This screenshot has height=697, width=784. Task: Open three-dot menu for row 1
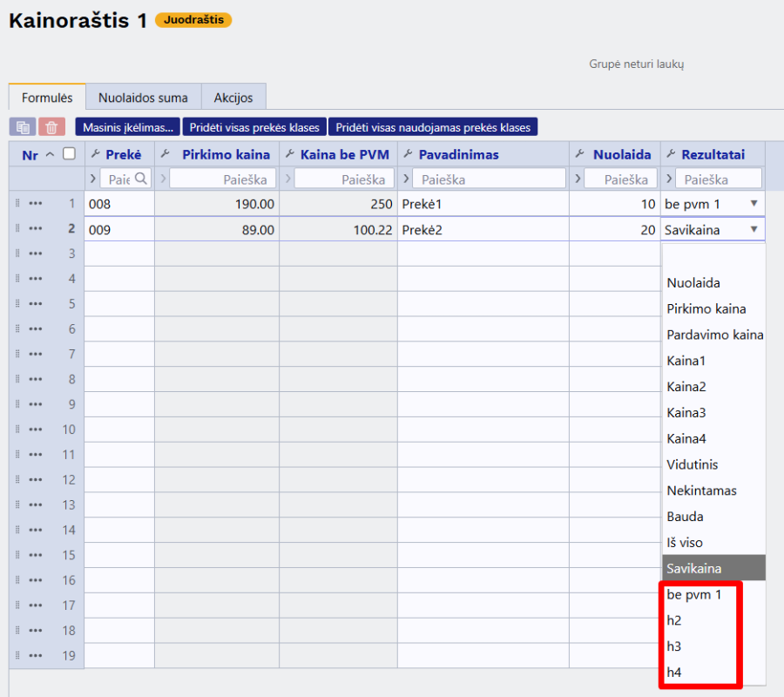(36, 203)
